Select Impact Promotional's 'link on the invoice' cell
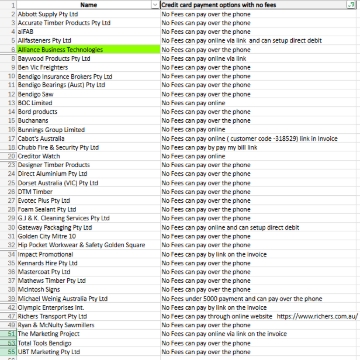Screen dimensions: 360x360 (258, 254)
